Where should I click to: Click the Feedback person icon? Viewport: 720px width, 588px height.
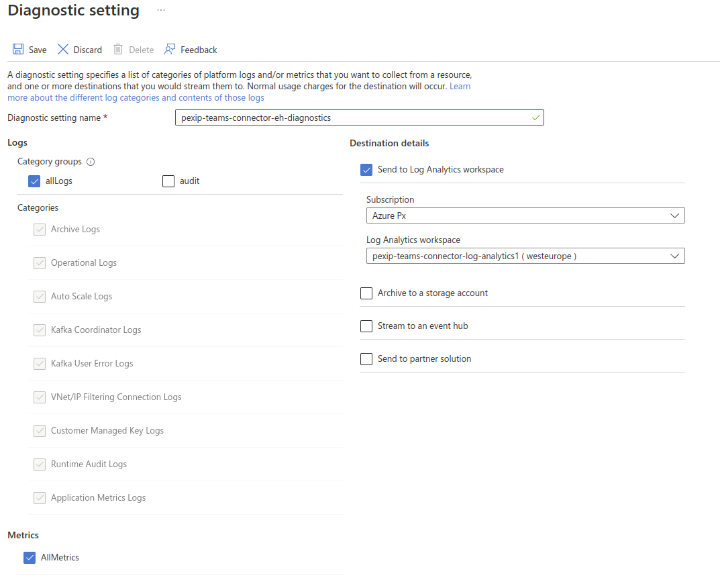(170, 50)
